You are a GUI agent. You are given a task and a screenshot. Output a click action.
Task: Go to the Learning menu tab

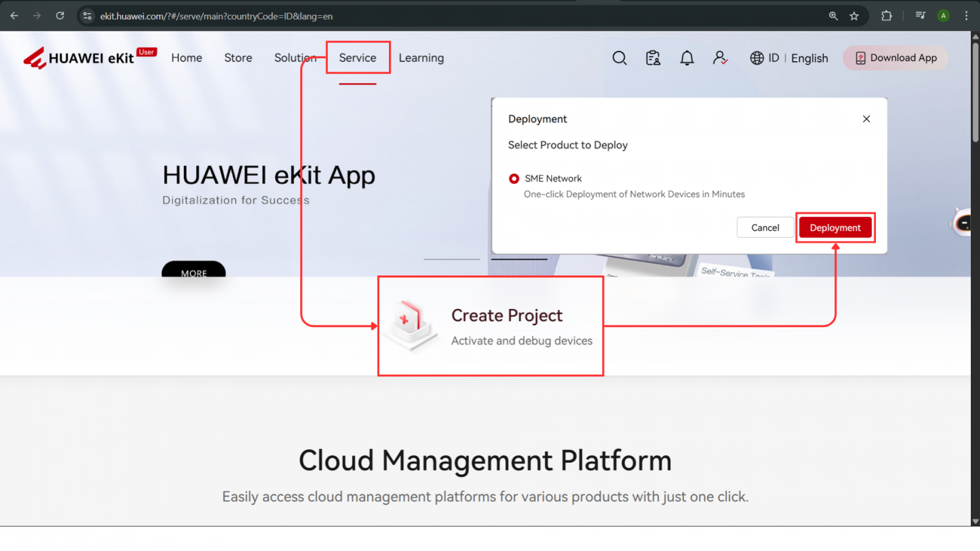[421, 58]
